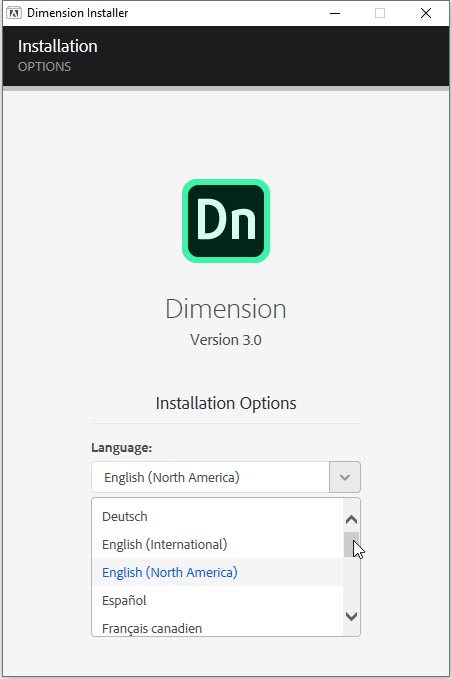Click the Dimension Installer title text
Image resolution: width=452 pixels, height=679 pixels.
pos(77,13)
